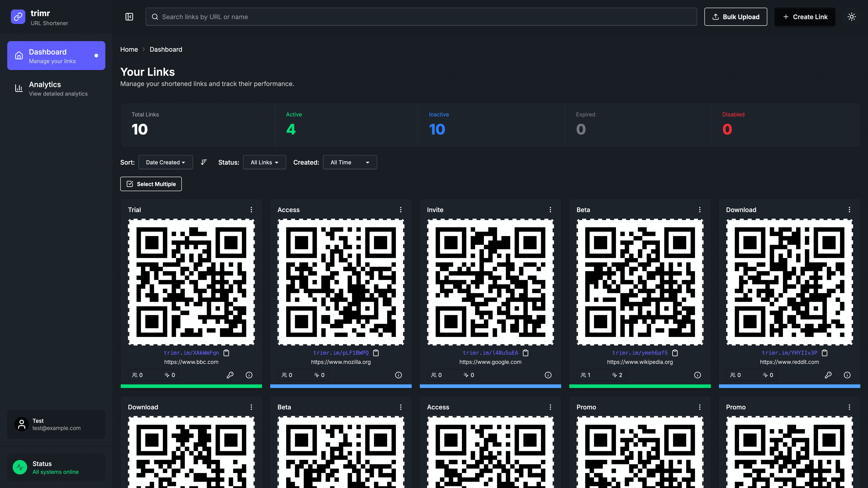Open three-dot menu on second-row Access card
868x488 pixels.
click(x=550, y=407)
